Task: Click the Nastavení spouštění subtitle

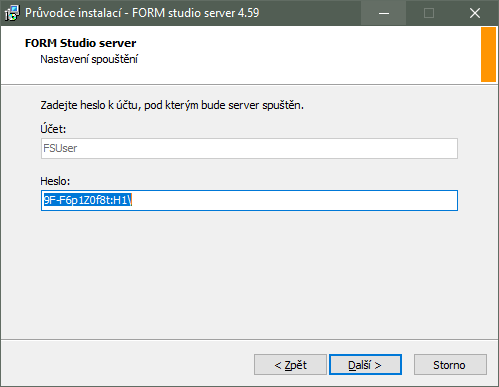Action: click(89, 59)
